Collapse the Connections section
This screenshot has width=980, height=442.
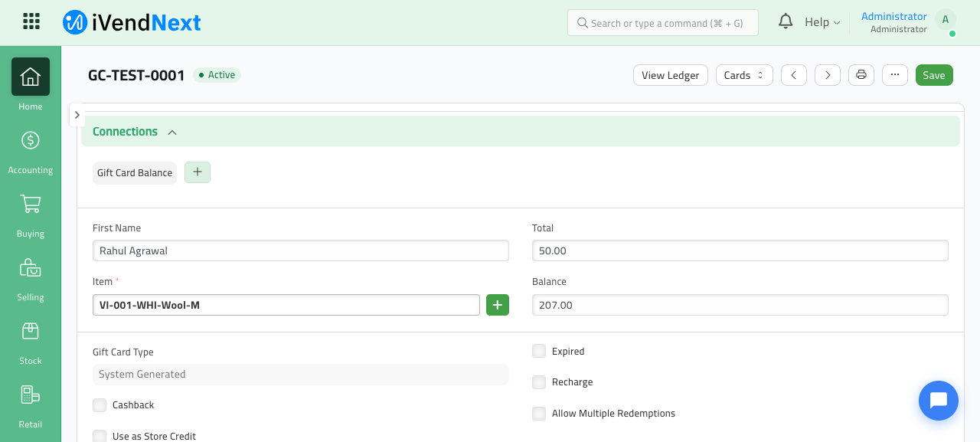pyautogui.click(x=172, y=132)
